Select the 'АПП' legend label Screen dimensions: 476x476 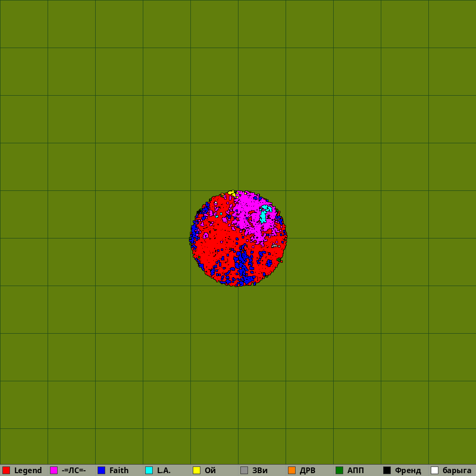pyautogui.click(x=356, y=470)
